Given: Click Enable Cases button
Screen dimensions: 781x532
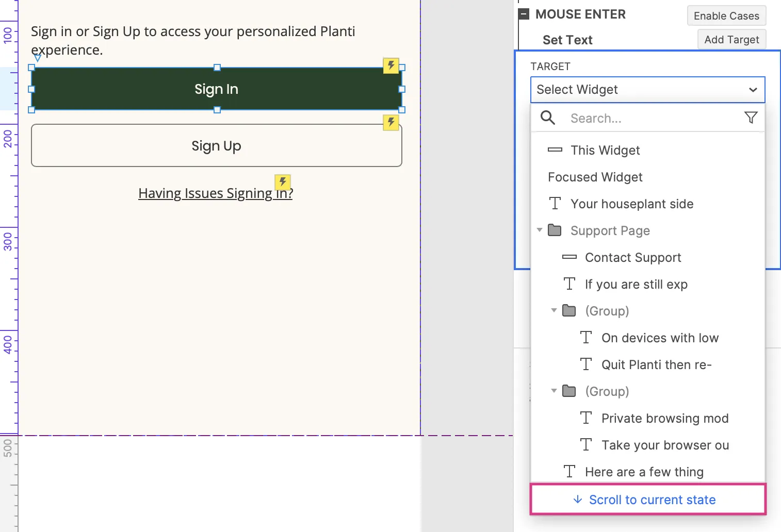Looking at the screenshot, I should coord(726,16).
